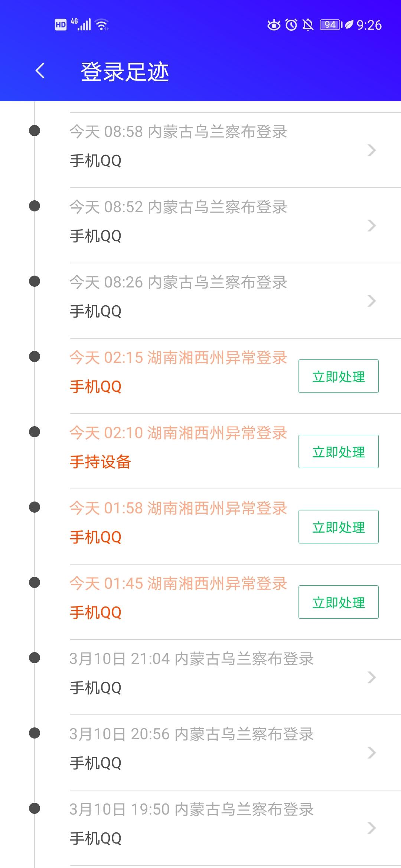Image resolution: width=401 pixels, height=868 pixels.
Task: Open chevron for 3月10日 21:04 login
Action: click(x=371, y=677)
